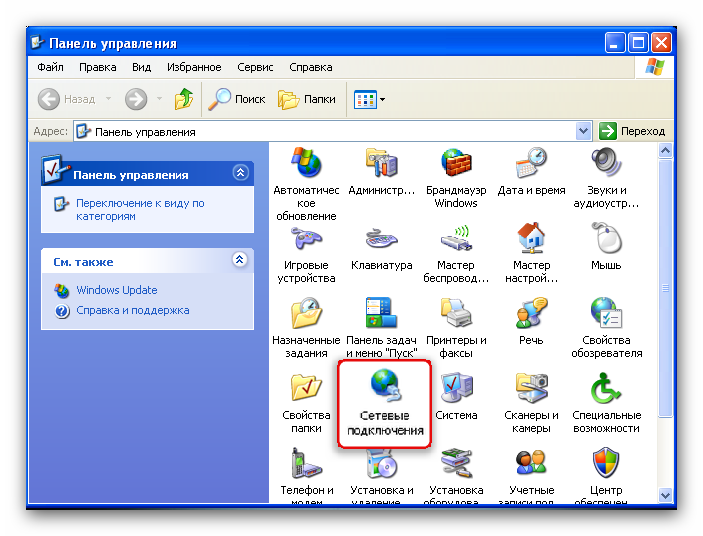Open the Вид menu
The image size is (703, 536).
click(x=141, y=67)
